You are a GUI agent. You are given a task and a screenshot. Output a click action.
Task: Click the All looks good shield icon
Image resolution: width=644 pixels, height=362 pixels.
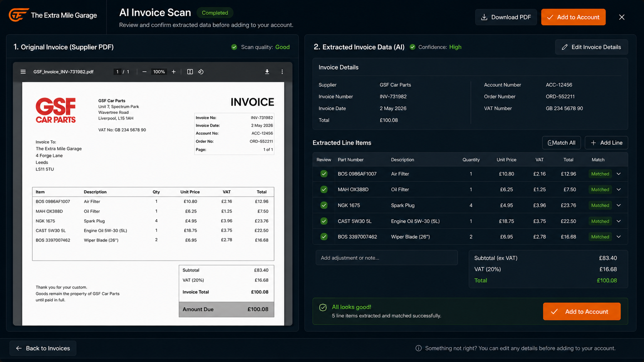323,307
